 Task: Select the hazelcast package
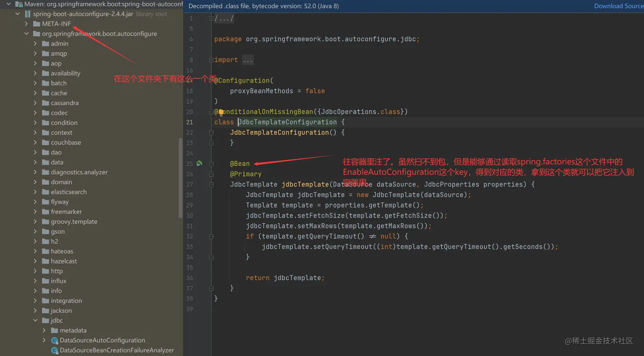(x=64, y=261)
